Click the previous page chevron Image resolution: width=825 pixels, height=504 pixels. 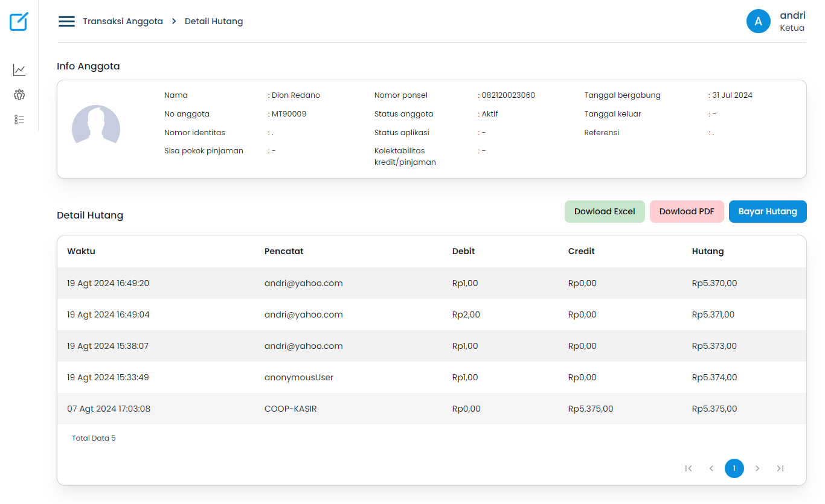pos(711,468)
